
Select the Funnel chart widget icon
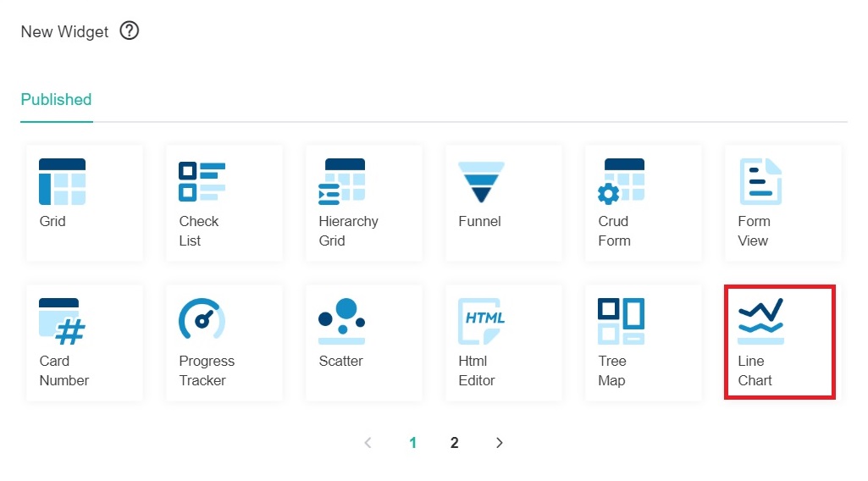[x=481, y=182]
